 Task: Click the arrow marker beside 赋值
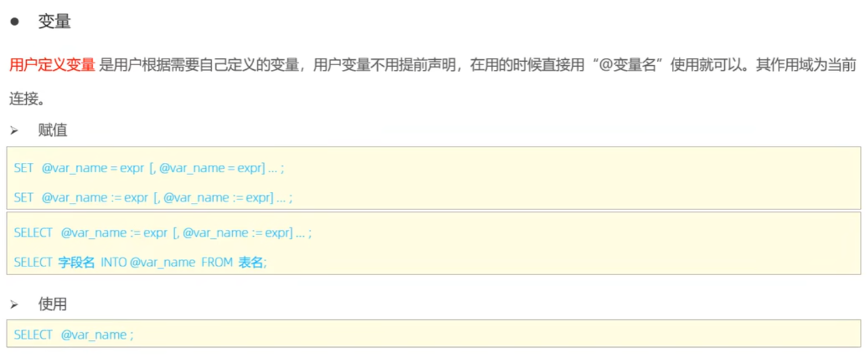pyautogui.click(x=14, y=131)
